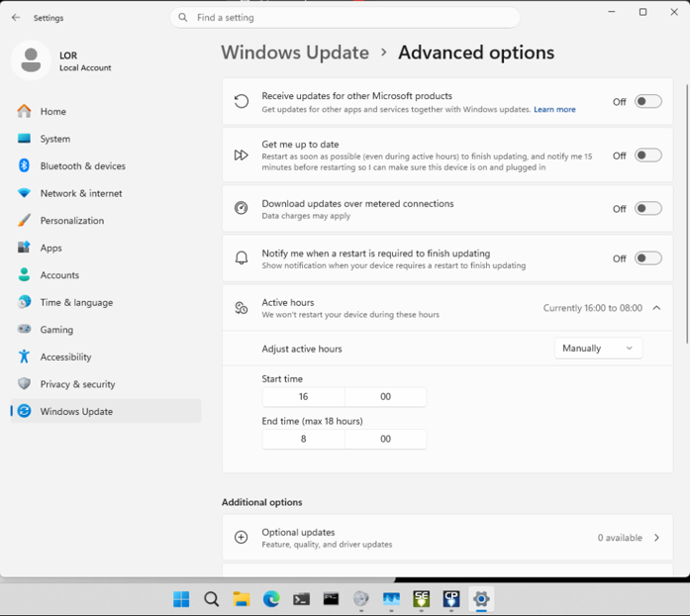Open Personalization settings
Image resolution: width=690 pixels, height=616 pixels.
pos(106,221)
